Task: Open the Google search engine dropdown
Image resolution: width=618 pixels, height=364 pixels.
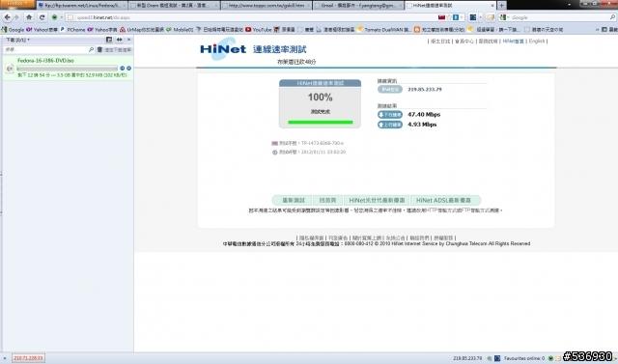Action: click(504, 17)
